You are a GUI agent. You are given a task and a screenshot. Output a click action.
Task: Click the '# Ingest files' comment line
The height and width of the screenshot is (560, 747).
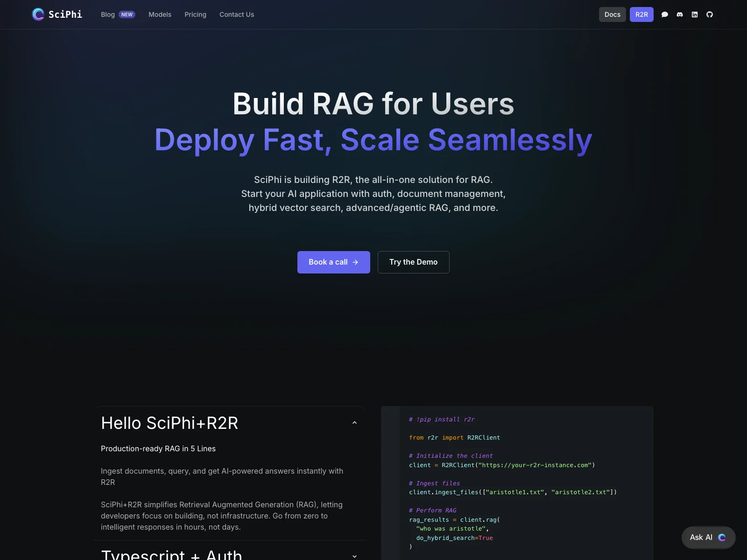tap(435, 483)
